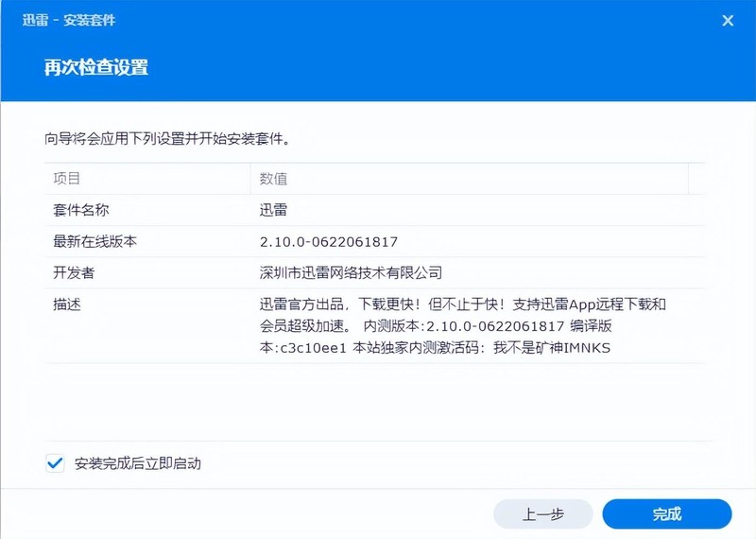This screenshot has height=539, width=756.
Task: Click 深圳市迅雷网络技术有限公司 value
Action: coord(351,272)
